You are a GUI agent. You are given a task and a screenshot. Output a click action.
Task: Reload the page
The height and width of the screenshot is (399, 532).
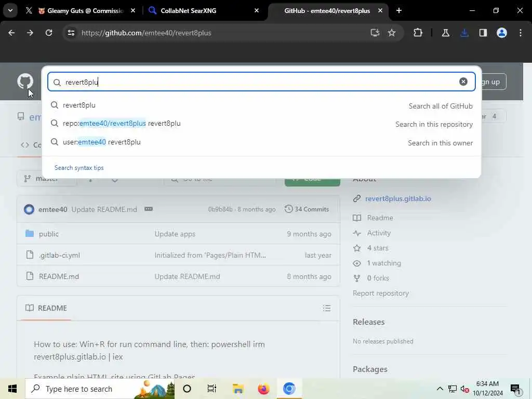[49, 33]
